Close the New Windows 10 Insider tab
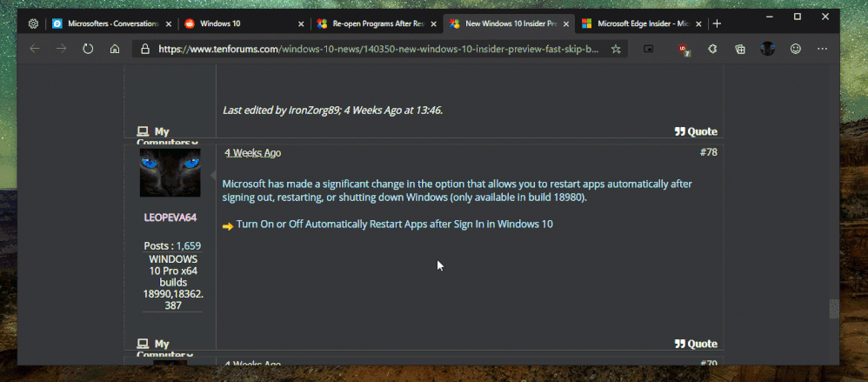868x382 pixels. (x=565, y=23)
